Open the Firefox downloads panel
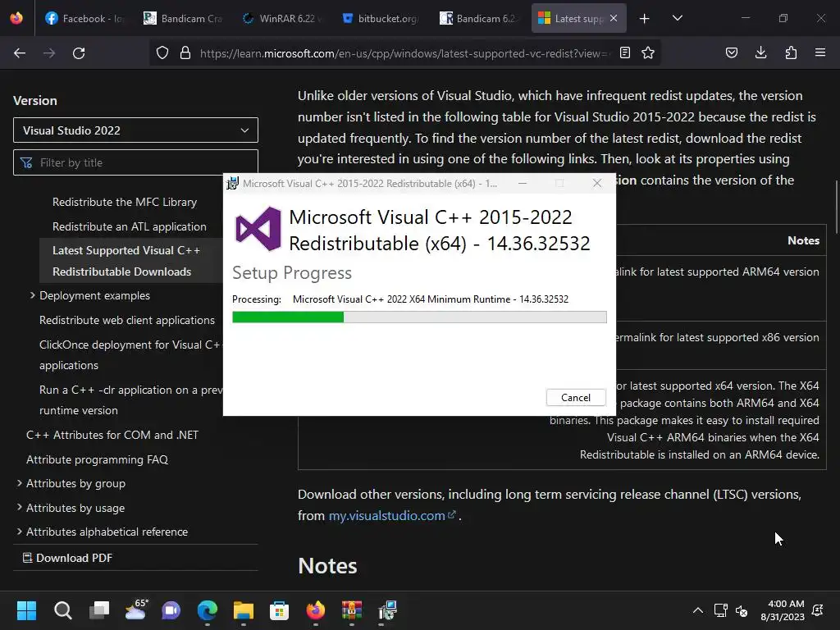Viewport: 840px width, 630px height. pos(760,52)
